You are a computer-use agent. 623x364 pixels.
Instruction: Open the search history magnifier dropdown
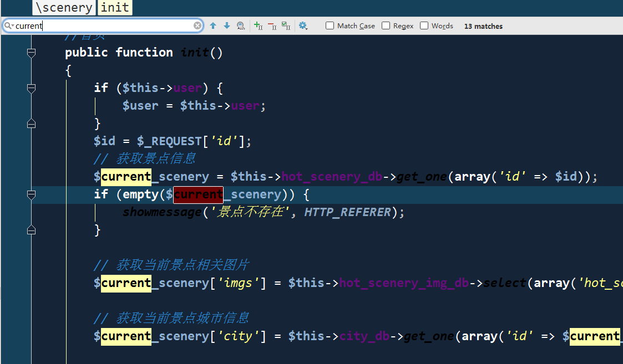(9, 26)
